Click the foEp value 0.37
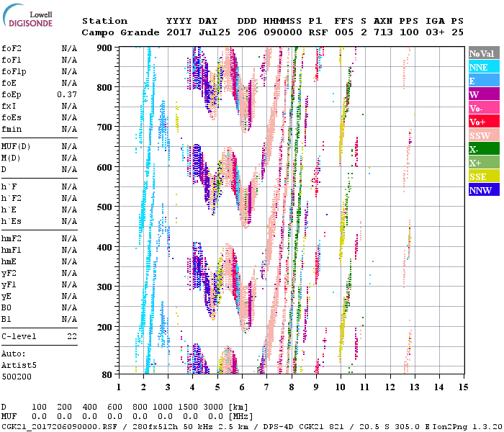Viewport: 504px width, 432px height. tap(67, 94)
